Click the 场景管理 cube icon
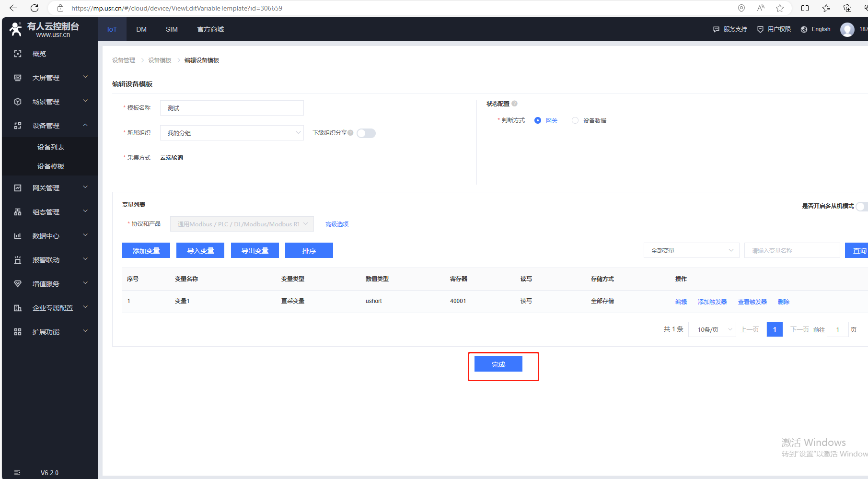Viewport: 868px width, 479px height. point(18,102)
